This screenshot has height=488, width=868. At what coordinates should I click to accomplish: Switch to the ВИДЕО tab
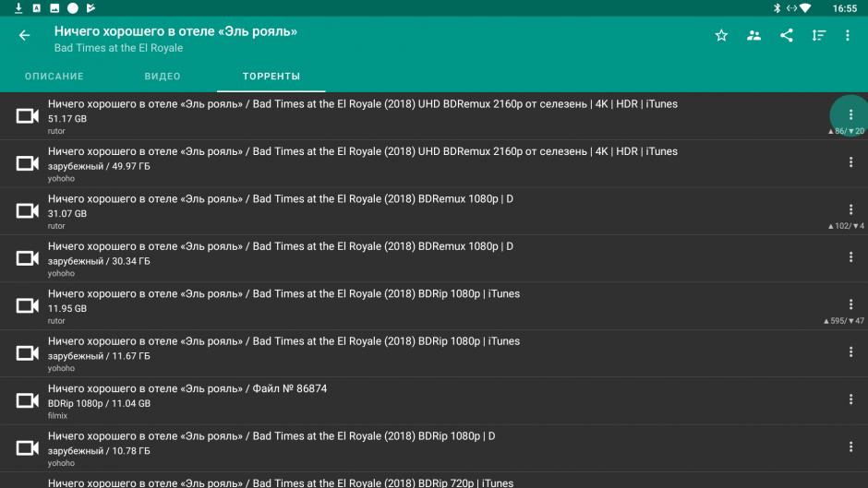[163, 77]
